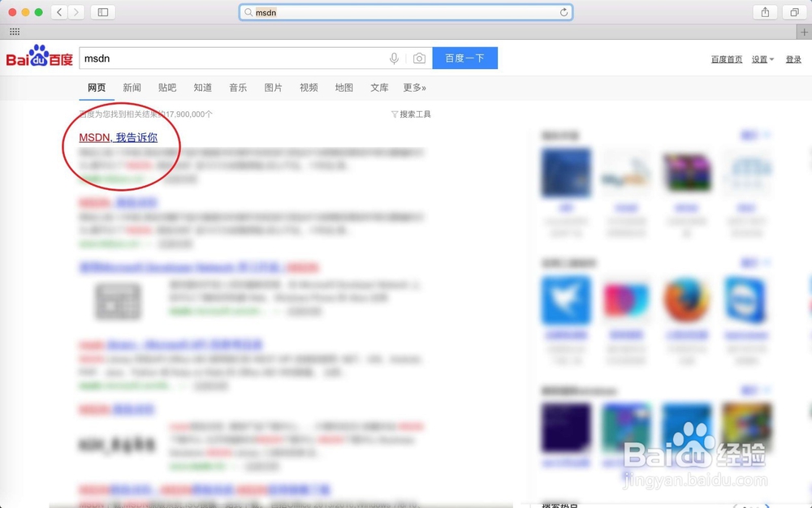
Task: Switch to the 音乐 tab
Action: tap(238, 88)
